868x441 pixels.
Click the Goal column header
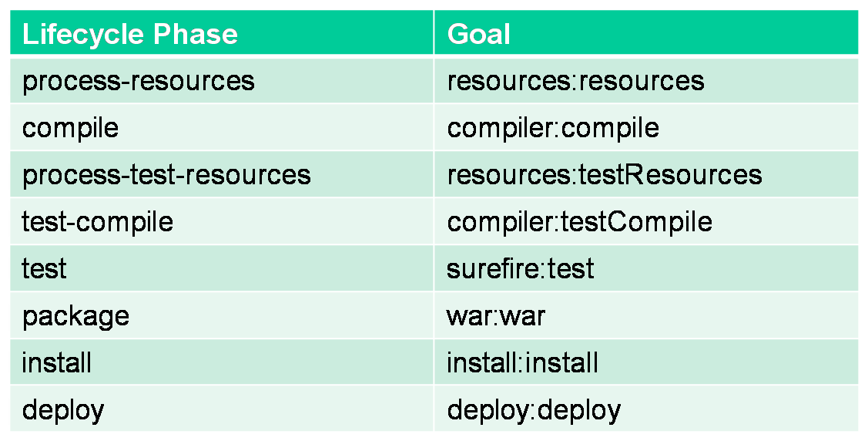tap(478, 34)
